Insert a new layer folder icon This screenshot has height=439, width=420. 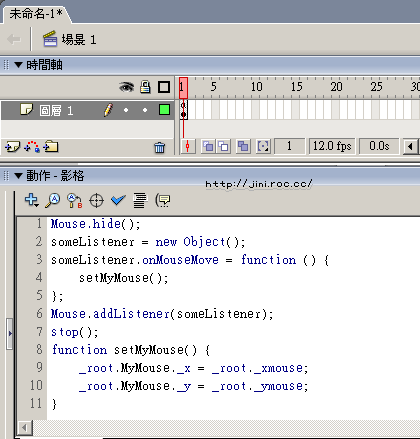click(51, 146)
